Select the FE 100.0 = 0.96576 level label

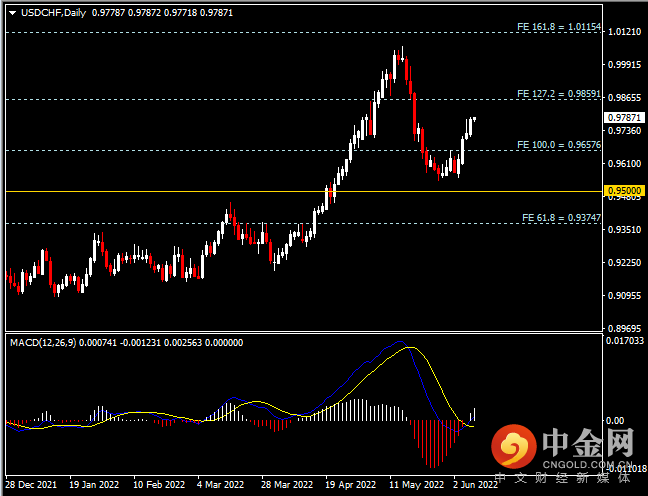559,145
